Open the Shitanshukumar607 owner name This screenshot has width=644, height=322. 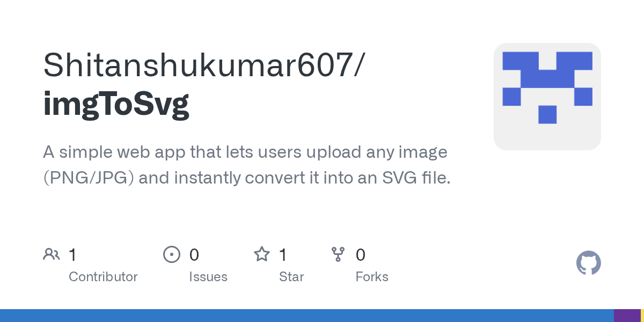pyautogui.click(x=199, y=65)
